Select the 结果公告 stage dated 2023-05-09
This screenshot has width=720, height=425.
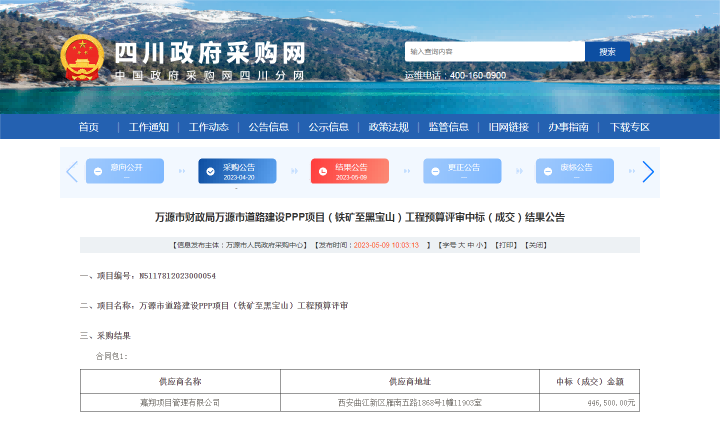[x=349, y=172]
